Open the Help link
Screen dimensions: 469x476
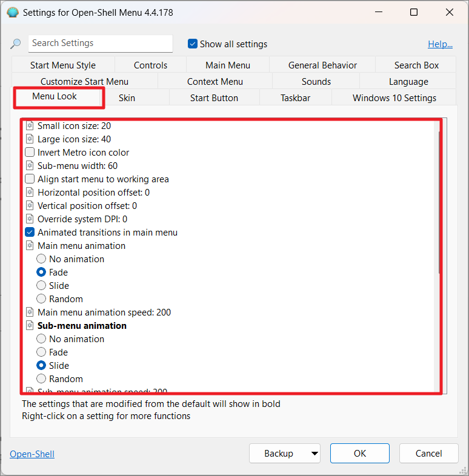coord(440,44)
